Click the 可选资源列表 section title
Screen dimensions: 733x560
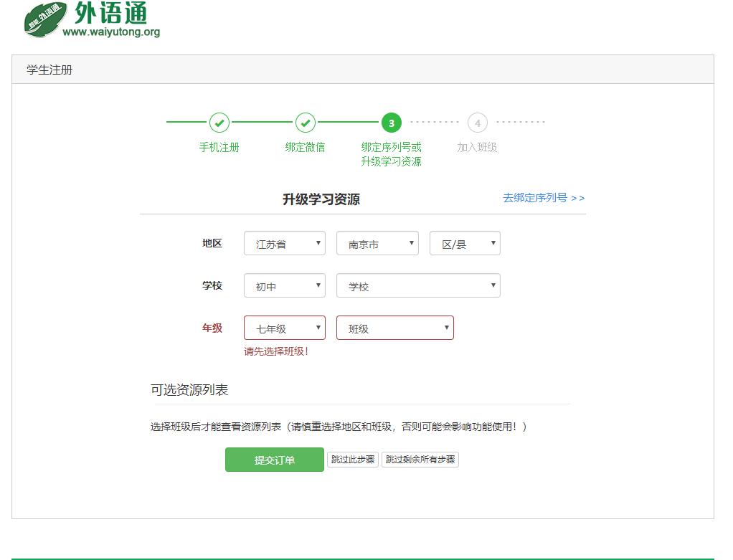click(189, 389)
